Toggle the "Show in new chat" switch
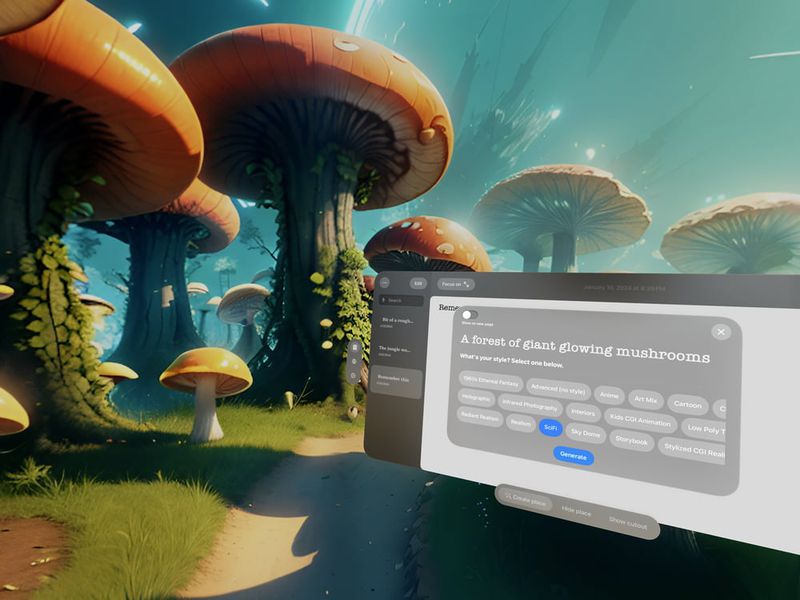Screen dimensions: 800x600 click(468, 315)
